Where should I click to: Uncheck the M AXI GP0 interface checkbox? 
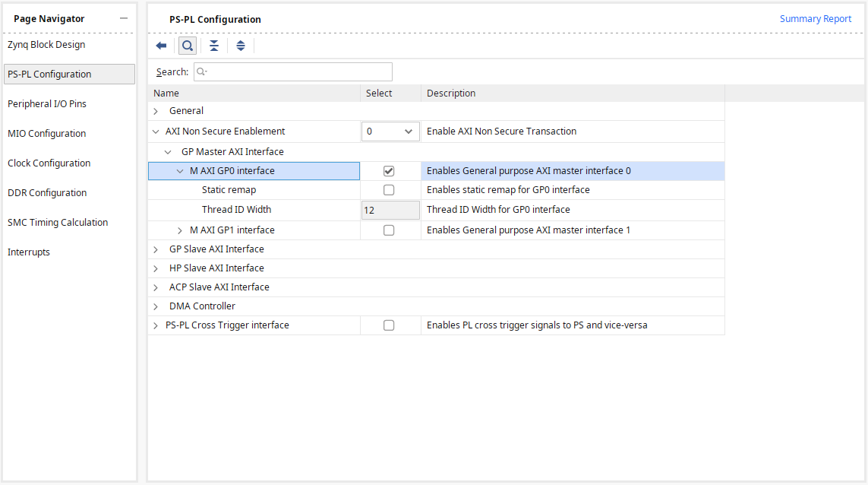389,171
